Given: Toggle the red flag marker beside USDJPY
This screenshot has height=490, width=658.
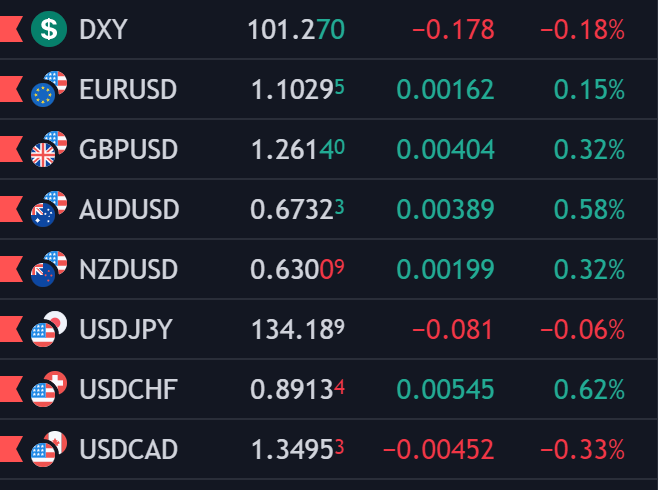Looking at the screenshot, I should (x=10, y=330).
